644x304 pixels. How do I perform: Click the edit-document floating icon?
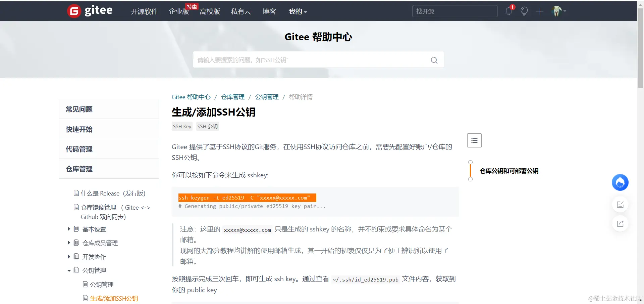coord(620,204)
